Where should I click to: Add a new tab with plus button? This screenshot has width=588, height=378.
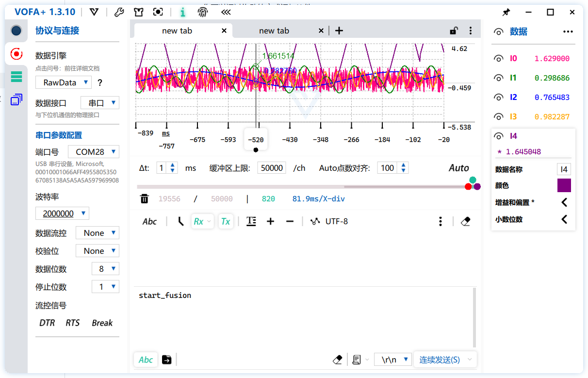pos(339,31)
